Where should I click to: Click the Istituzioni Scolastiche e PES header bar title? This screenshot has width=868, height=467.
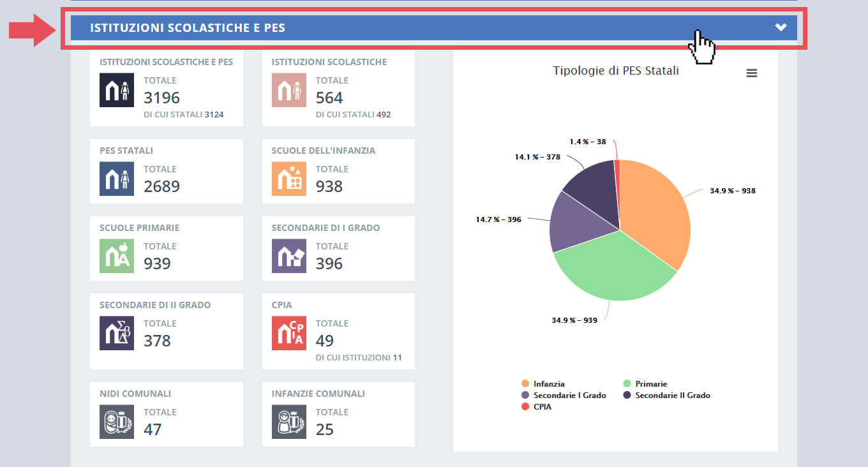click(188, 28)
